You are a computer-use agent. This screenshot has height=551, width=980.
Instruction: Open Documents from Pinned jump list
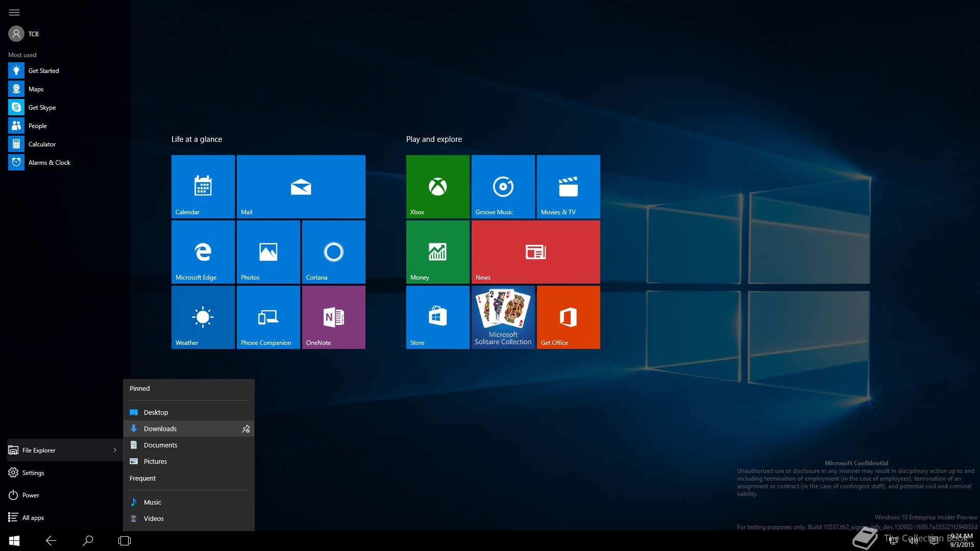(x=189, y=445)
